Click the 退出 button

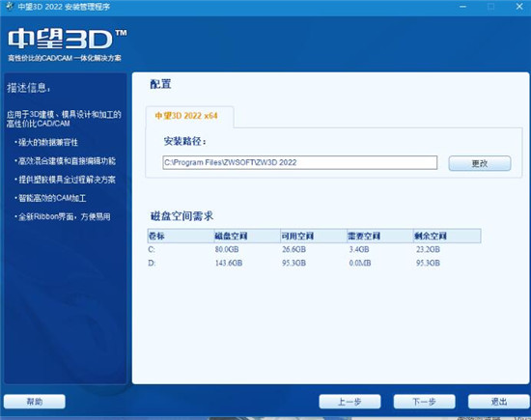[x=498, y=402]
